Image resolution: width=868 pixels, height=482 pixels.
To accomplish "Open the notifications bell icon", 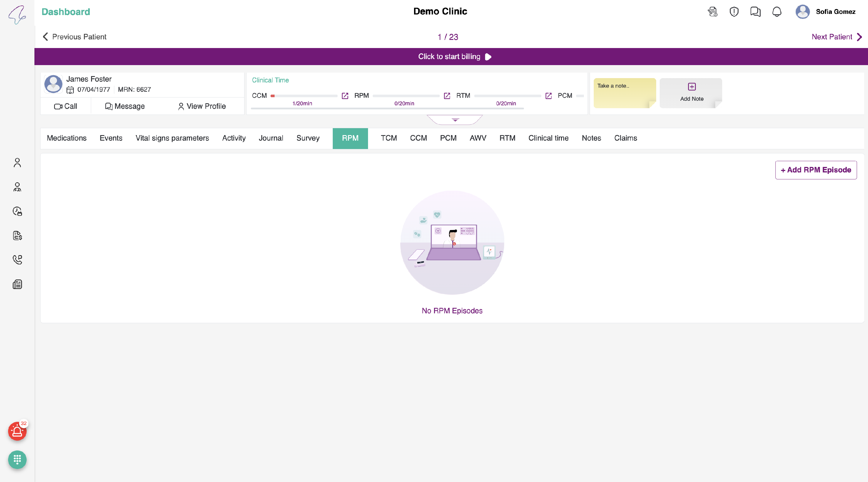I will pos(777,12).
